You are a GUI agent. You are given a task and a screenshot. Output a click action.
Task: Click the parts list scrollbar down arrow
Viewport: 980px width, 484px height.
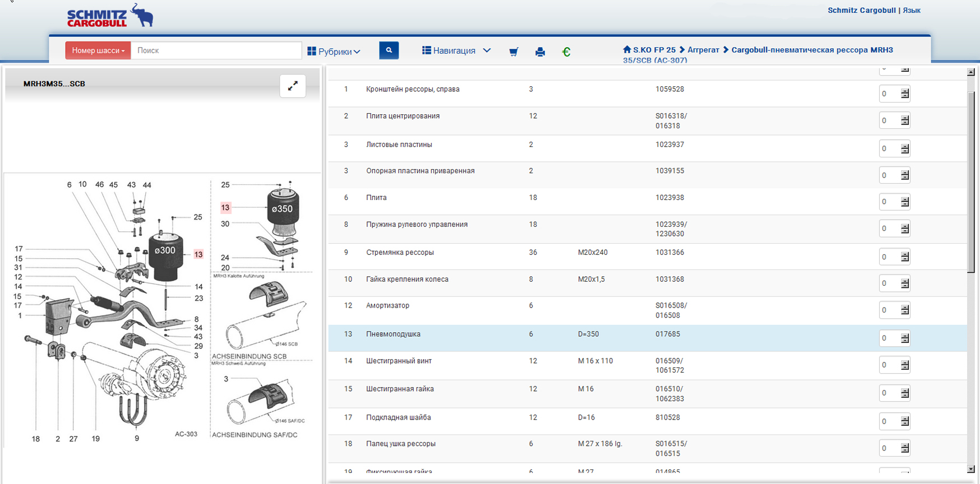click(971, 469)
